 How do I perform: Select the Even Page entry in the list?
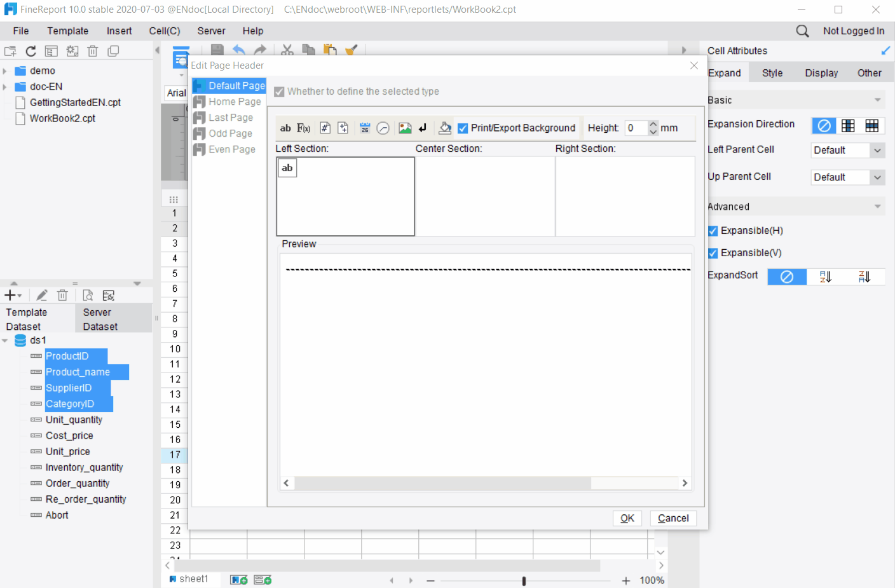232,149
